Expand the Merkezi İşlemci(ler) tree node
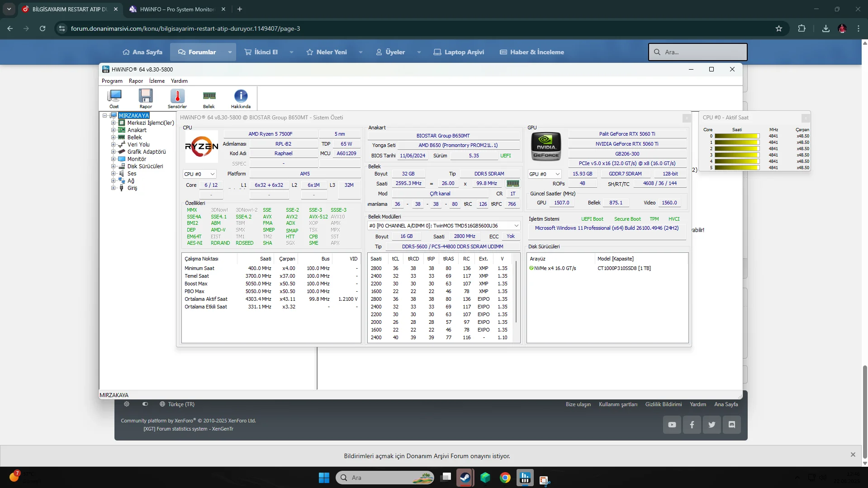The height and width of the screenshot is (488, 868). click(114, 123)
